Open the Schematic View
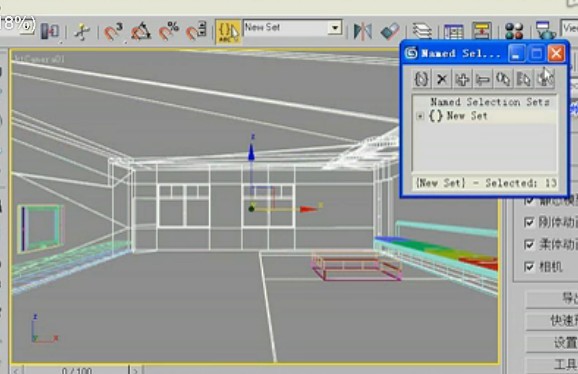The image size is (578, 374). click(x=481, y=31)
